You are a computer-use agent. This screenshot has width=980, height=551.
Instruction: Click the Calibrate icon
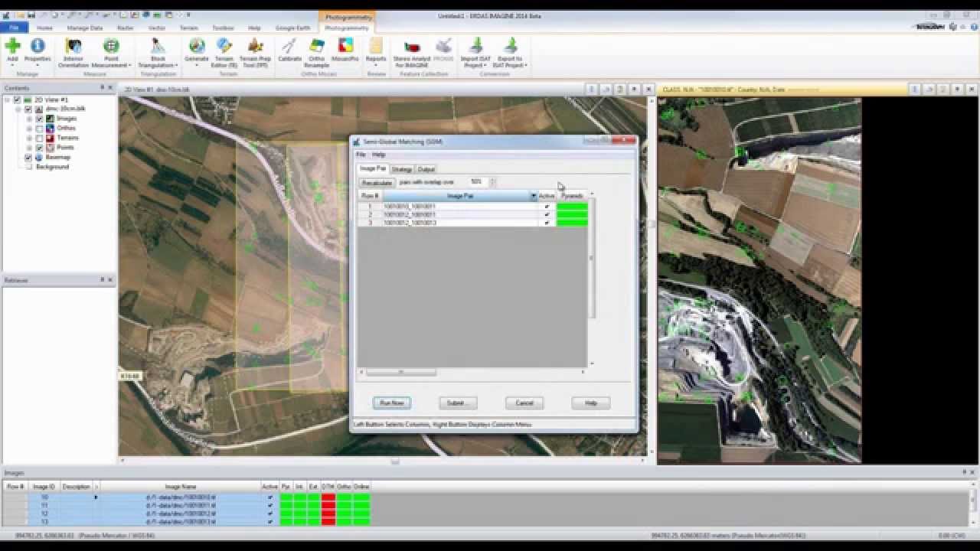(x=289, y=47)
